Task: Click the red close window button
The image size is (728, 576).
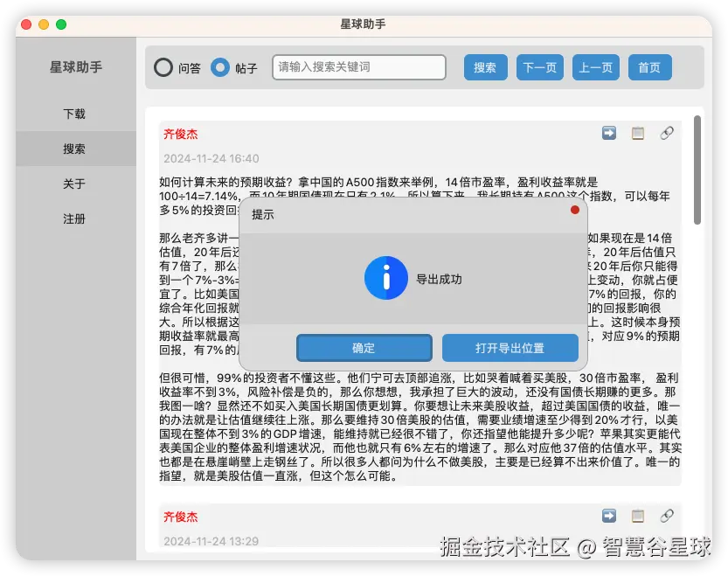Action: tap(26, 24)
